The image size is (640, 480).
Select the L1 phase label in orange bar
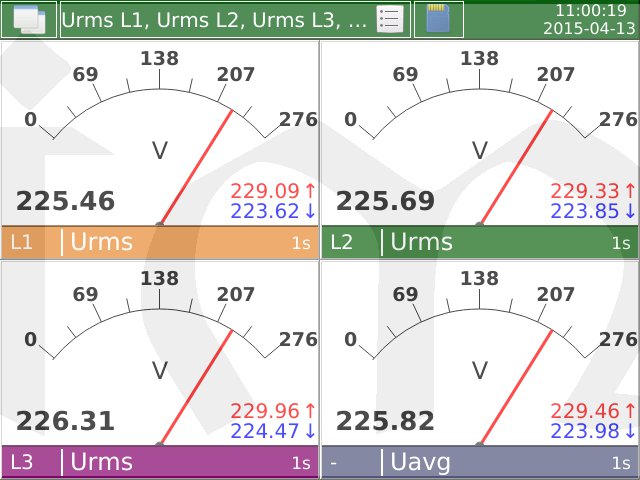coord(22,242)
